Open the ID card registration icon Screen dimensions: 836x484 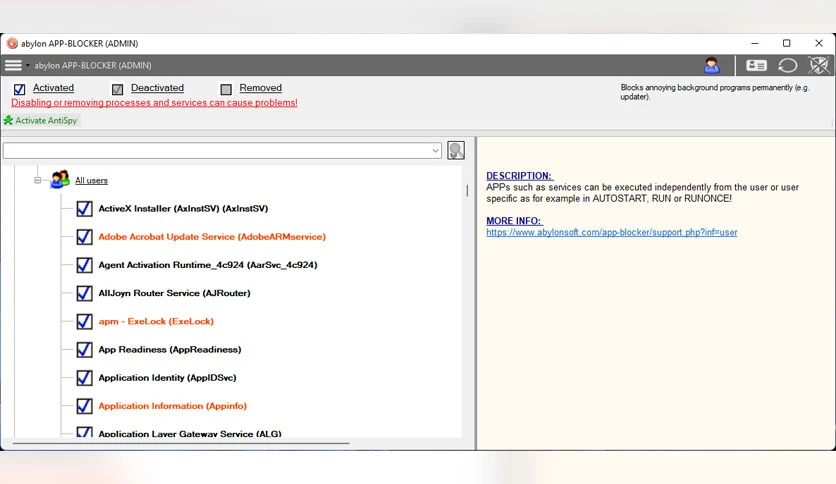click(755, 65)
